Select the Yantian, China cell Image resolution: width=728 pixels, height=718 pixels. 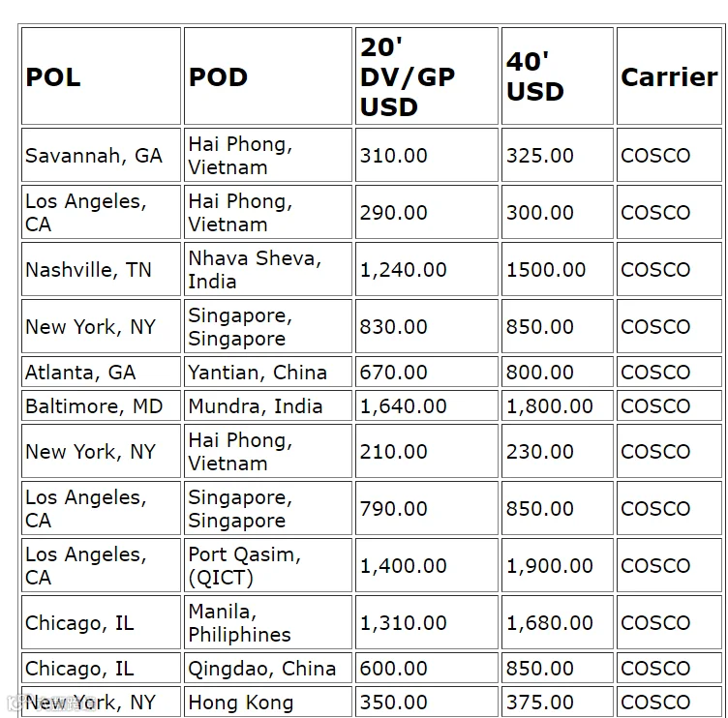268,372
